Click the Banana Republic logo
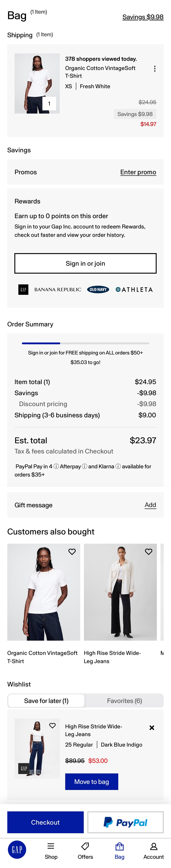Screen dimensions: 171x868 [57, 289]
